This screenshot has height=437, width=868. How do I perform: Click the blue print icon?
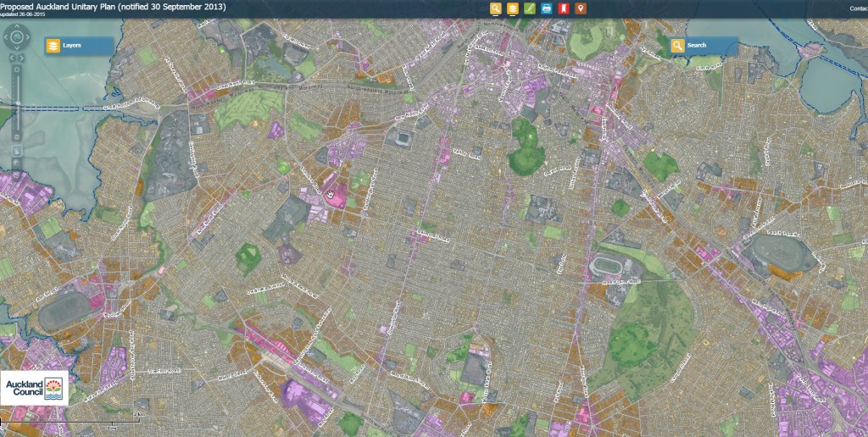pyautogui.click(x=546, y=8)
